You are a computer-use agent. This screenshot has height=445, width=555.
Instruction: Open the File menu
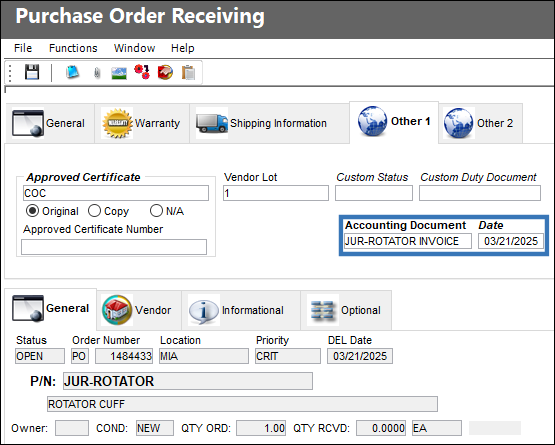pos(23,48)
